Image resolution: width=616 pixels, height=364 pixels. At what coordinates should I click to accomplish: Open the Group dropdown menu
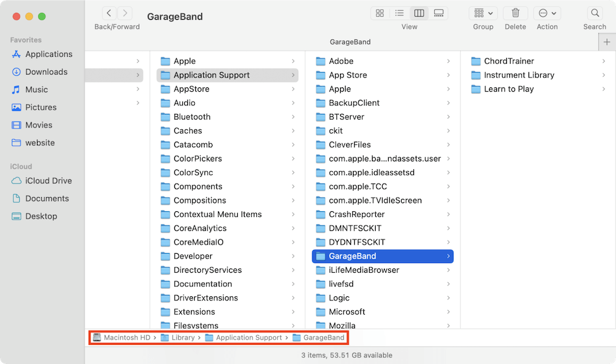(484, 13)
